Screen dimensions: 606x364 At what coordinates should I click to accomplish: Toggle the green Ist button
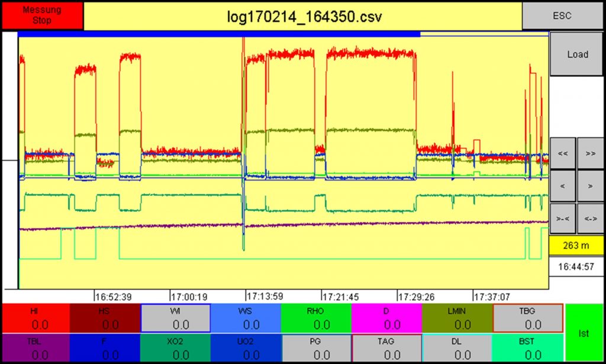click(x=584, y=333)
